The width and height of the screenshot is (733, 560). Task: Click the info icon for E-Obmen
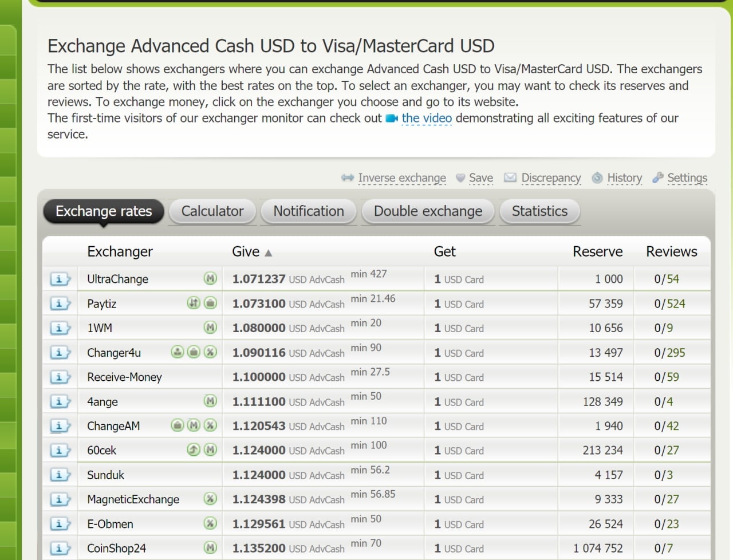60,524
